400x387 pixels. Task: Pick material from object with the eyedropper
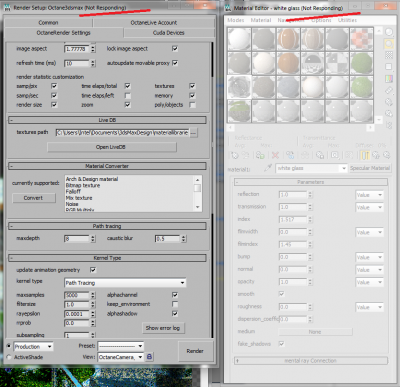268,168
